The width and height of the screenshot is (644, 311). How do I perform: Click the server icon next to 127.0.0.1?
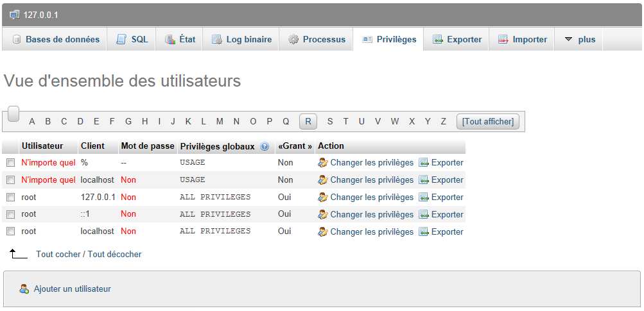[x=15, y=15]
